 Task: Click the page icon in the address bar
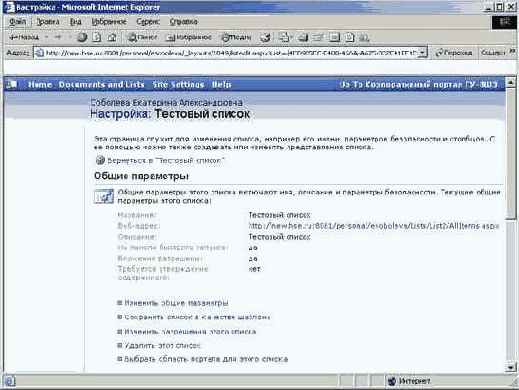(x=40, y=53)
